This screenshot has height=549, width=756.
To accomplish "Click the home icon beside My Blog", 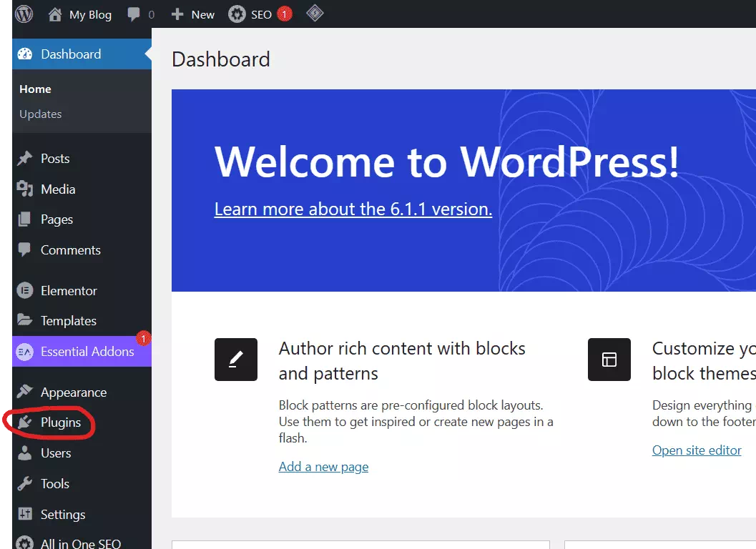I will (x=55, y=14).
